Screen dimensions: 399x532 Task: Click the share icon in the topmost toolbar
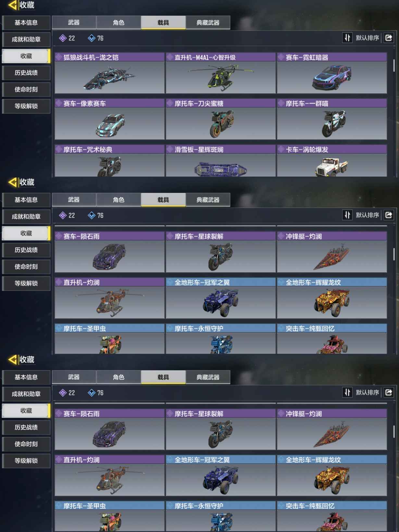(389, 38)
